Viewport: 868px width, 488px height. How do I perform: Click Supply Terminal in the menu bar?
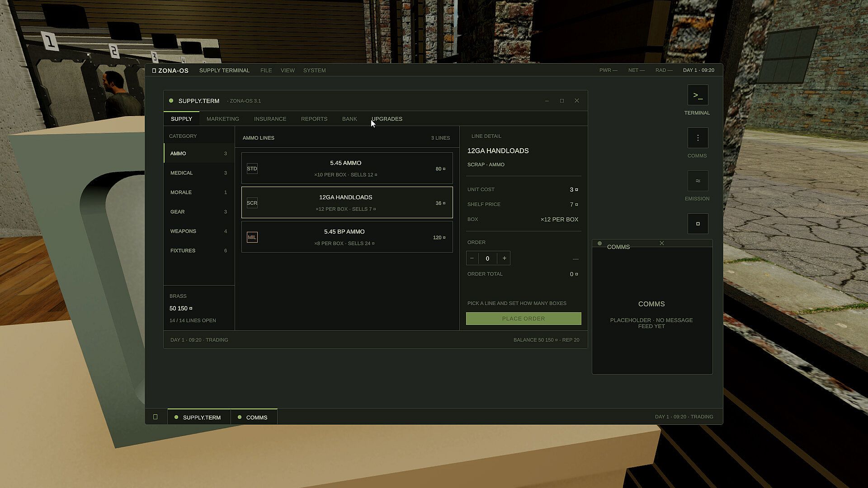tap(224, 70)
